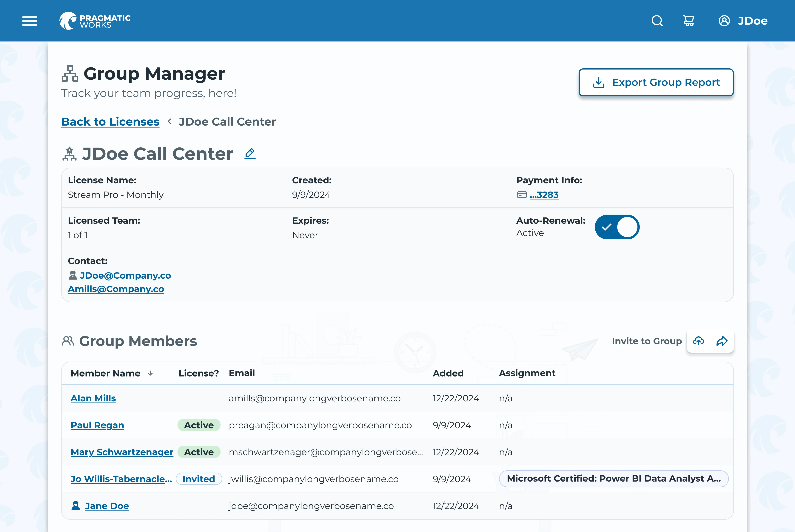Click the Licensed Team value 1 of 1
Viewport: 795px width, 532px height.
78,235
